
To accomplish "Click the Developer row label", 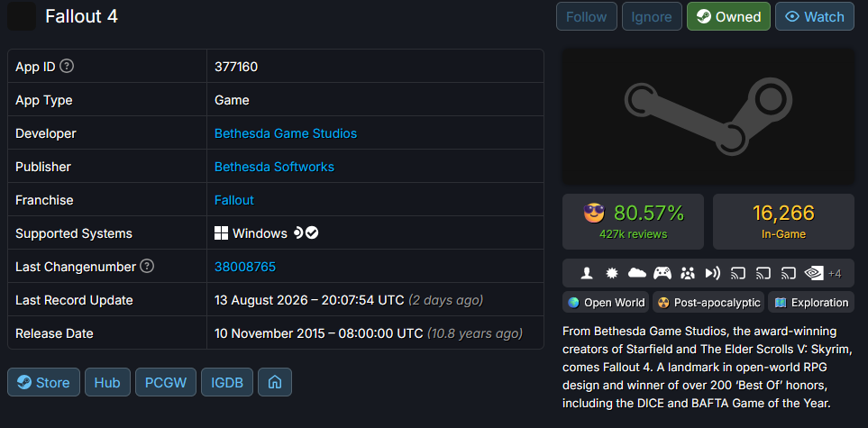I will tap(46, 133).
